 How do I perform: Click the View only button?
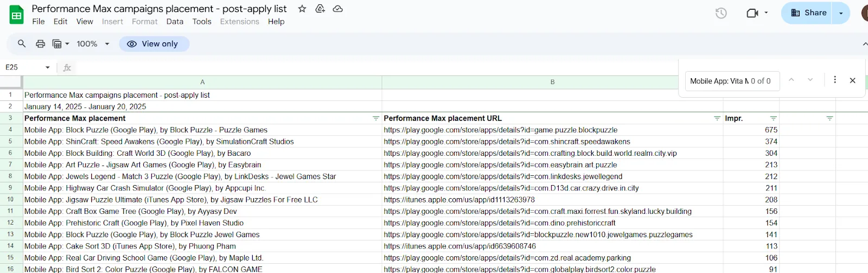154,44
